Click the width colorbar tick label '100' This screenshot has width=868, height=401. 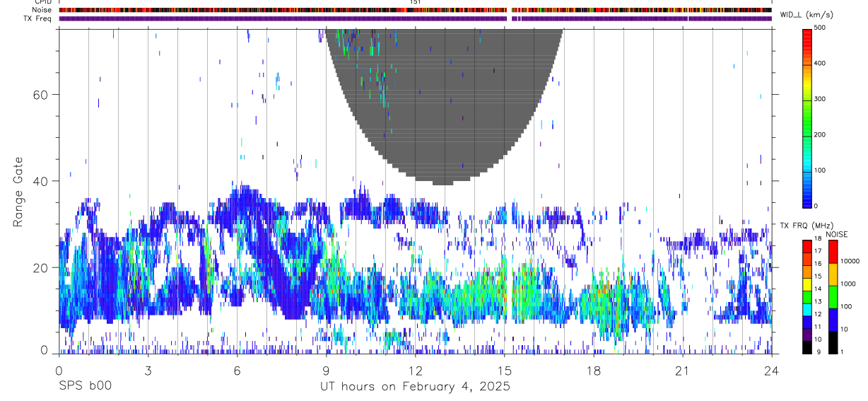click(820, 170)
